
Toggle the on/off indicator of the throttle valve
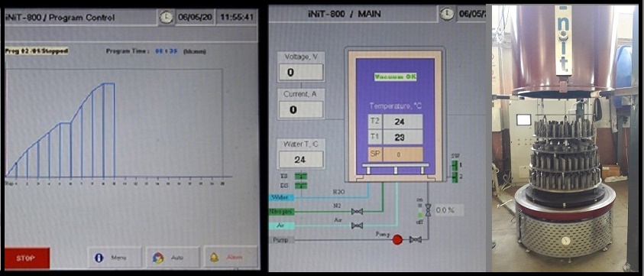click(x=419, y=209)
